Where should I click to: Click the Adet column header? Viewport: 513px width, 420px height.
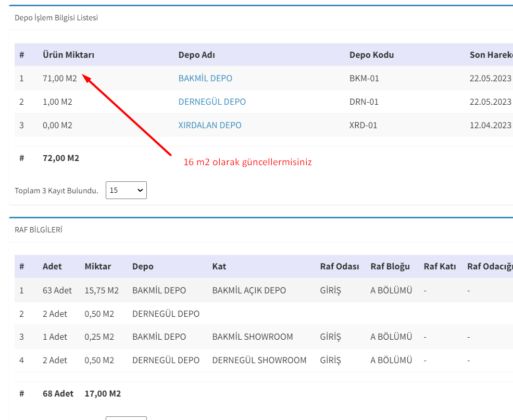[x=52, y=267]
